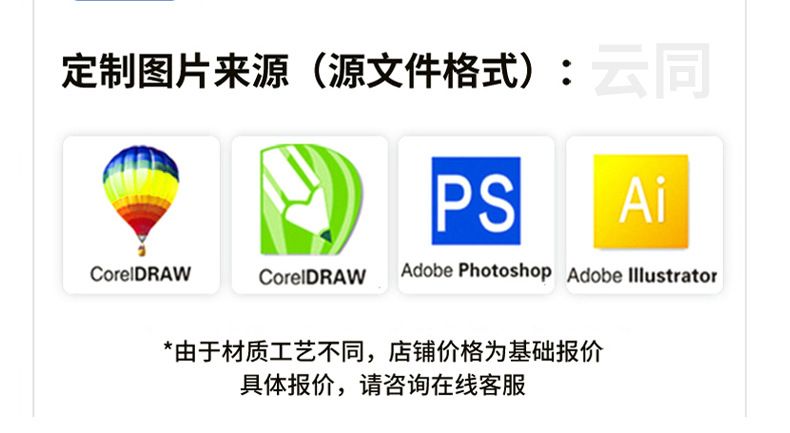Click the 定制图片来源 heading text
This screenshot has height=433, width=790.
point(175,72)
